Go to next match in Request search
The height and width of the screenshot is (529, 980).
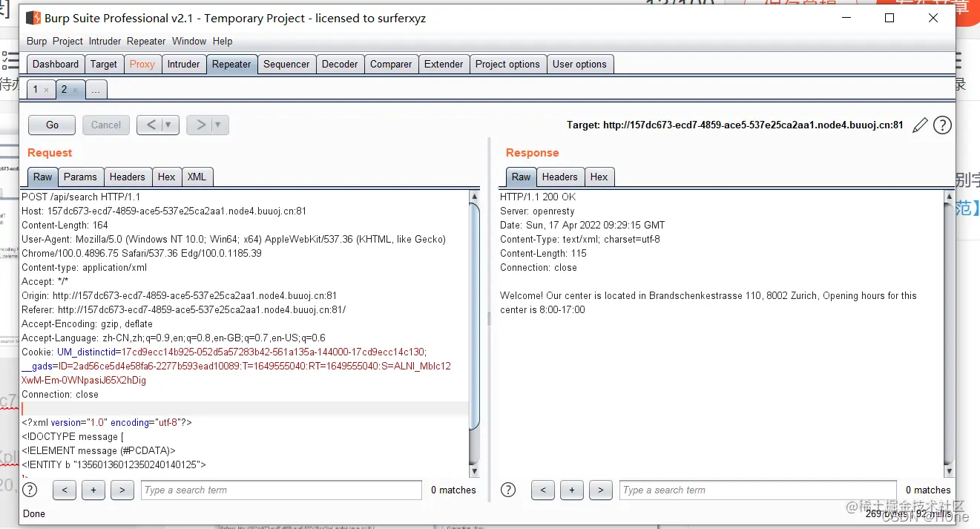tap(122, 490)
